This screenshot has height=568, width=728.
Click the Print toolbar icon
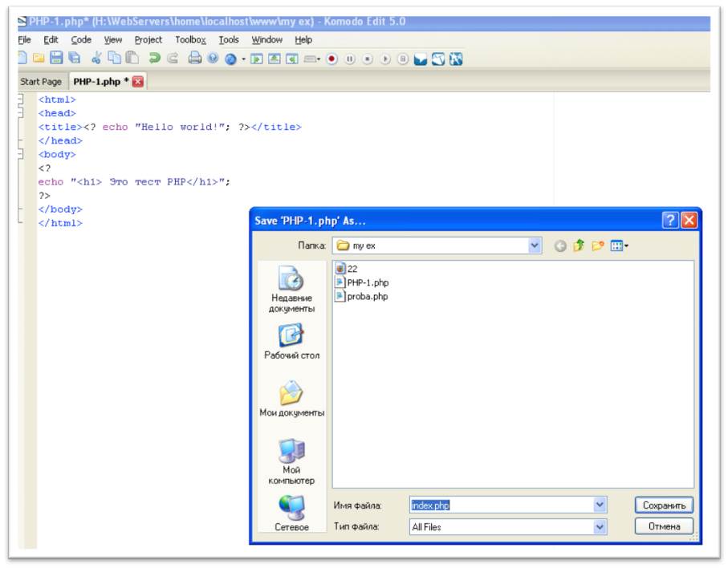(194, 58)
